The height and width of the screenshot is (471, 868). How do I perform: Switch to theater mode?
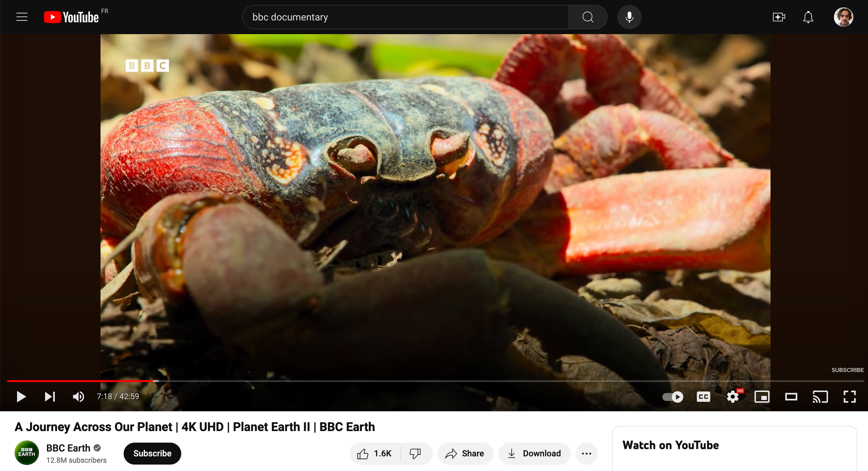coord(791,396)
